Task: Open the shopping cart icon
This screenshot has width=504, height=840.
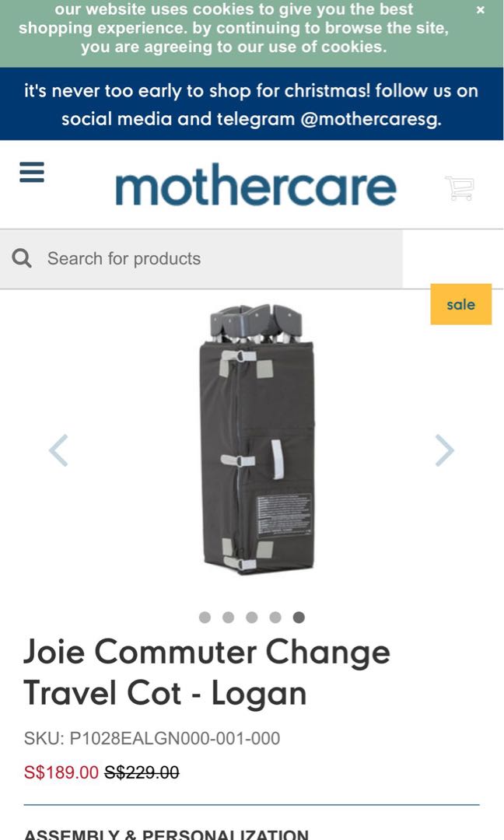Action: click(460, 188)
